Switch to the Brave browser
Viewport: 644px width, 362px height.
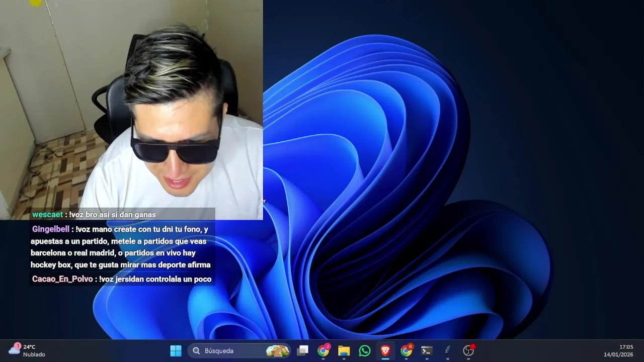385,350
